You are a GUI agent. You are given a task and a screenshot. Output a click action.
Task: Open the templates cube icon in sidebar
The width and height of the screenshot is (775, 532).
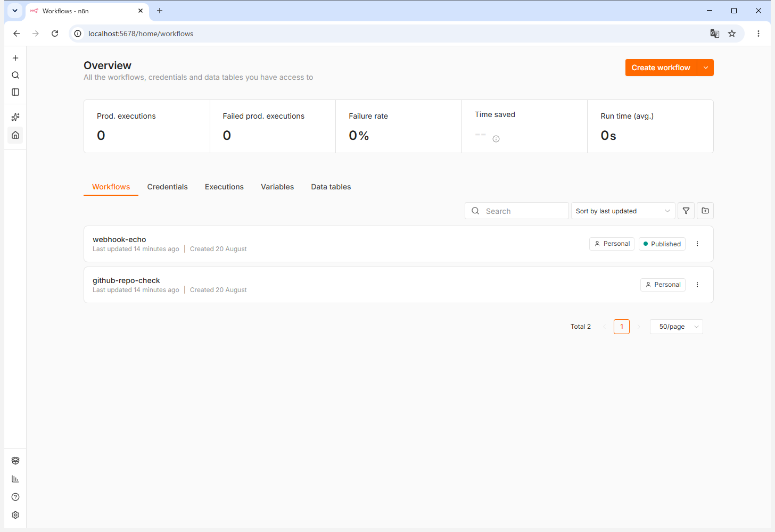pos(15,461)
